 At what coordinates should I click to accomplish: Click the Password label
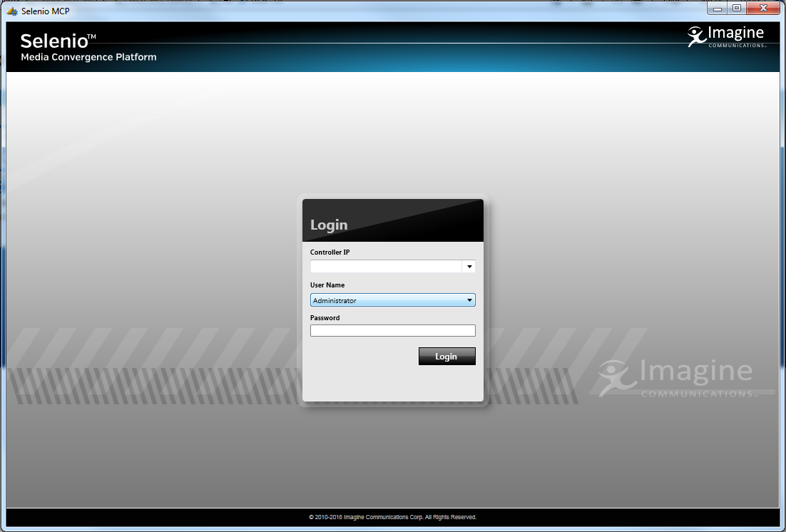[325, 318]
